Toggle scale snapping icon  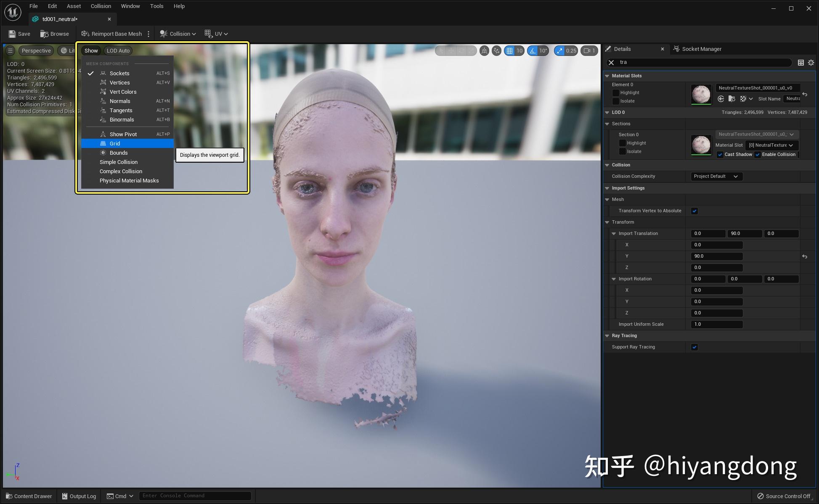(x=559, y=51)
